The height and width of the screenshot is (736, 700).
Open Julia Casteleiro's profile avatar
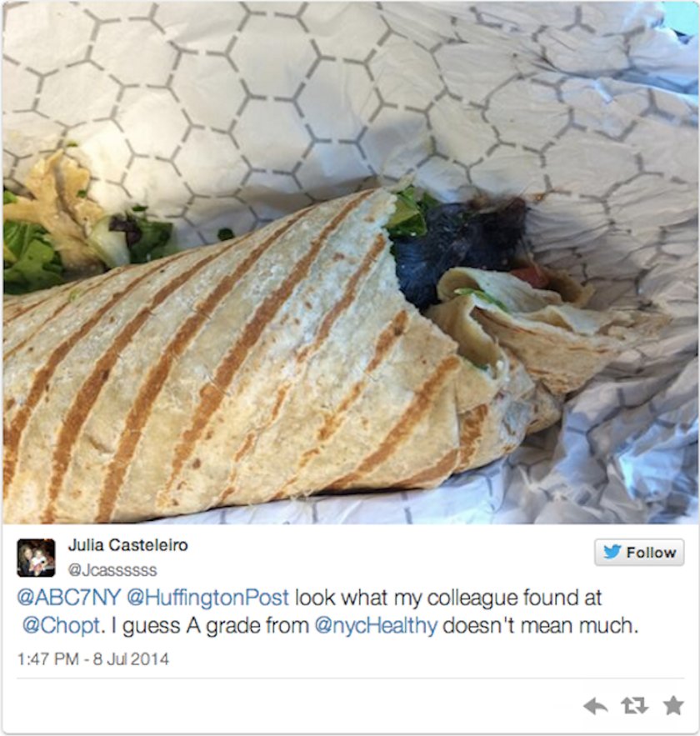[x=36, y=558]
